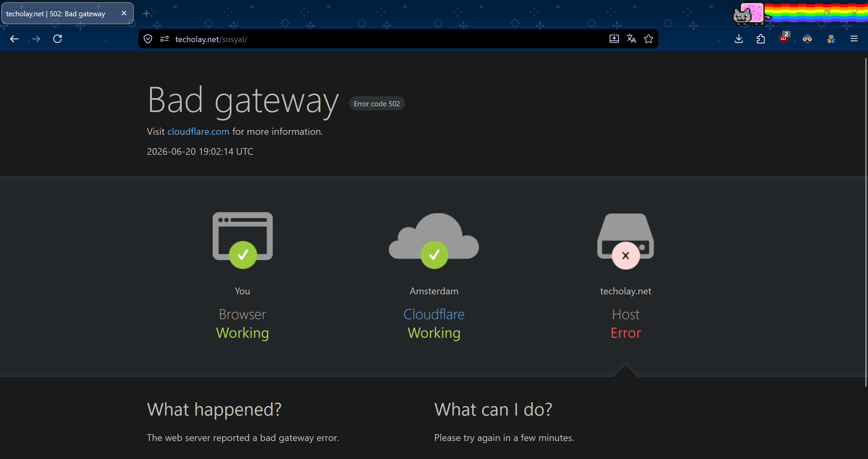Click the glasses extension icon
Viewport: 868px width, 459px height.
coord(807,39)
